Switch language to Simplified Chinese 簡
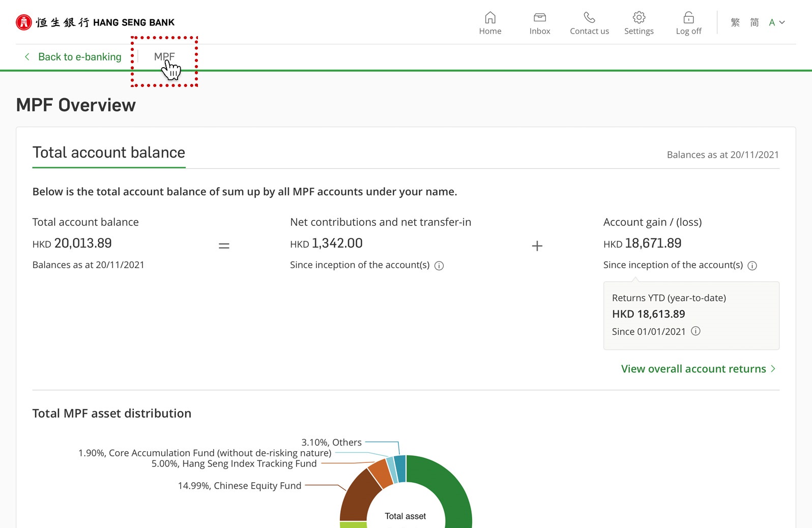The image size is (812, 528). click(x=755, y=22)
